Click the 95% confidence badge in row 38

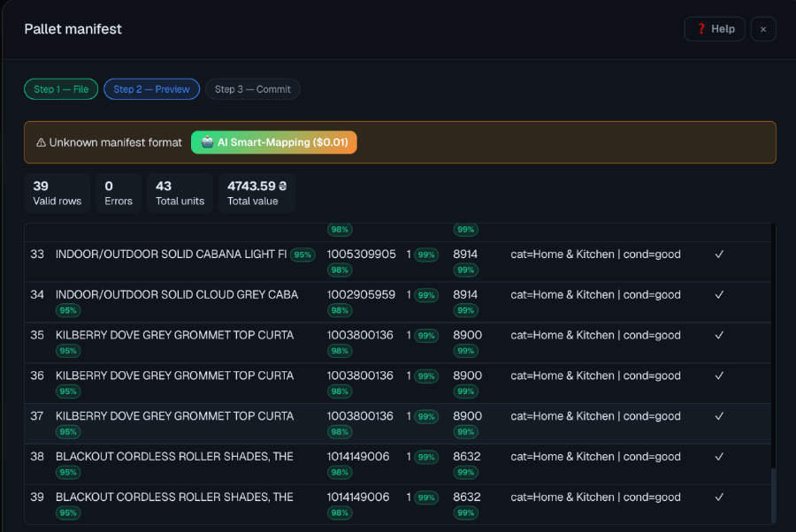(x=68, y=472)
